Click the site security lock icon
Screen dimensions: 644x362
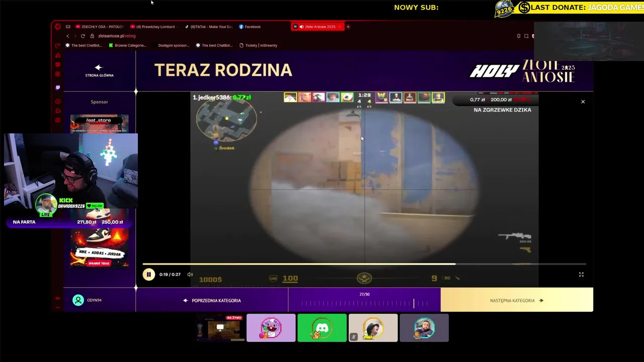[92, 36]
